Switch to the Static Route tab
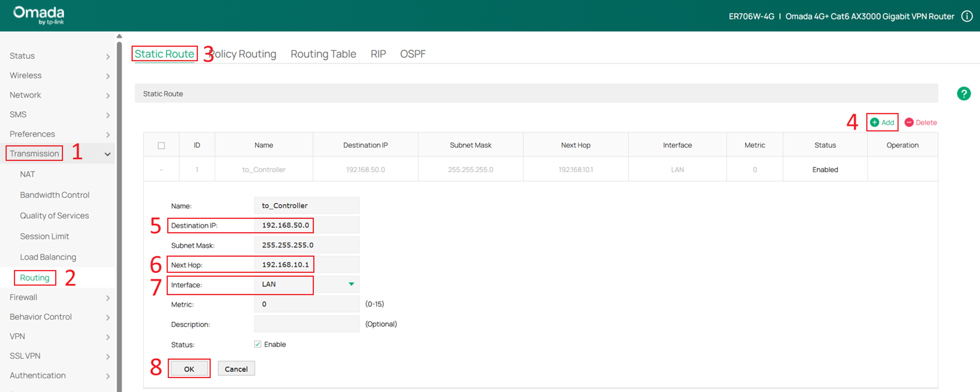 (x=164, y=54)
